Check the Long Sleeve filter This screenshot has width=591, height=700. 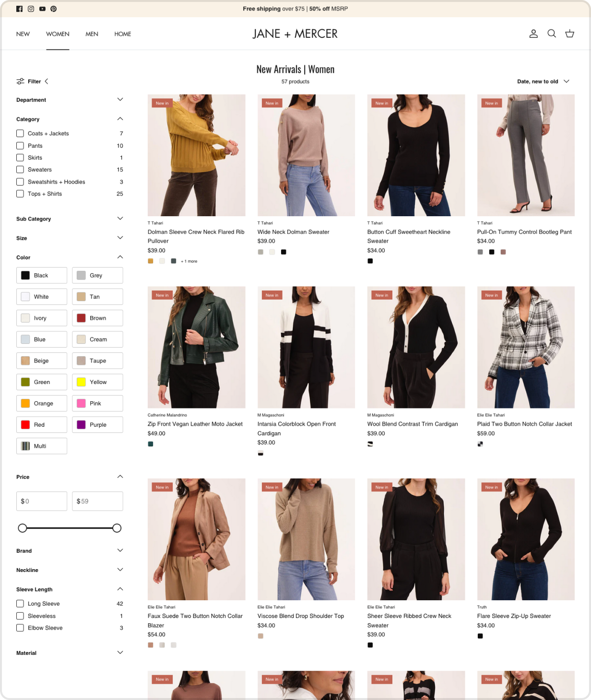(x=20, y=604)
